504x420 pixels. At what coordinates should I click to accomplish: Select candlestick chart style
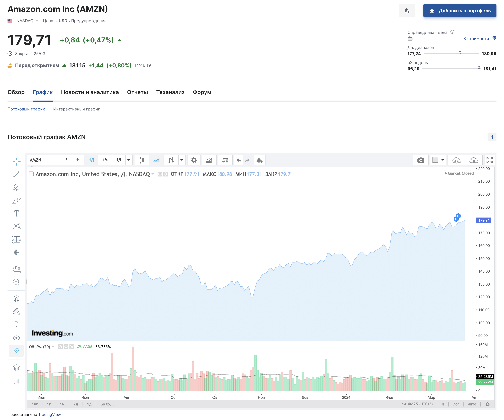point(142,160)
